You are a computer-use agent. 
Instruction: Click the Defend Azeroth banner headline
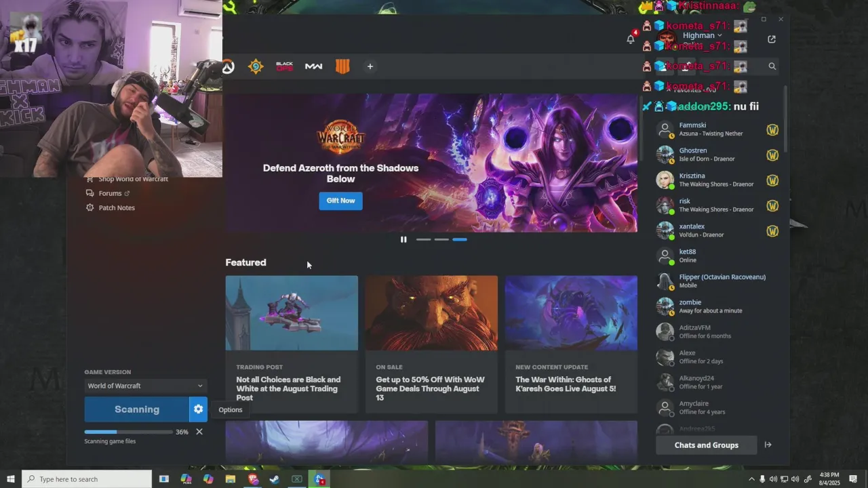click(x=340, y=174)
